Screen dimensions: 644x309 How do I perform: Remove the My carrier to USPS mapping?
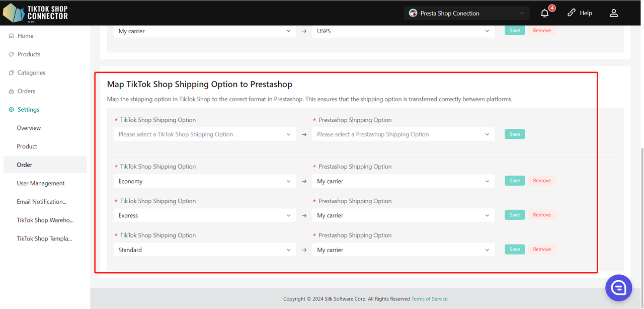(x=542, y=31)
